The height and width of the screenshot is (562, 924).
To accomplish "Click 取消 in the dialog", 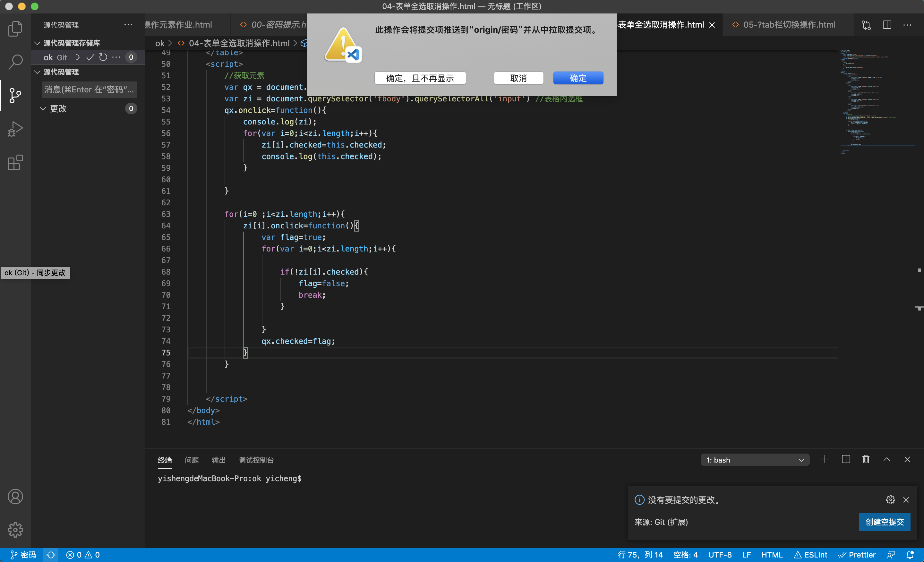I will click(x=518, y=78).
